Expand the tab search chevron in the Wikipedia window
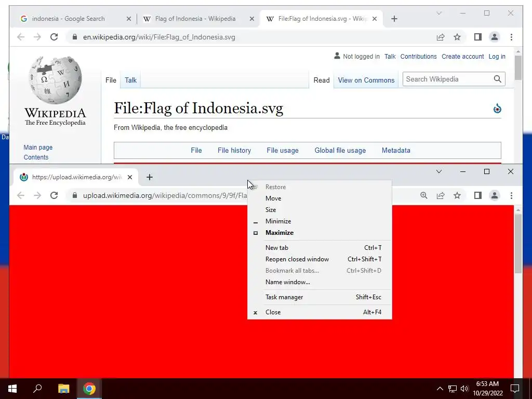The height and width of the screenshot is (399, 532). pyautogui.click(x=438, y=13)
